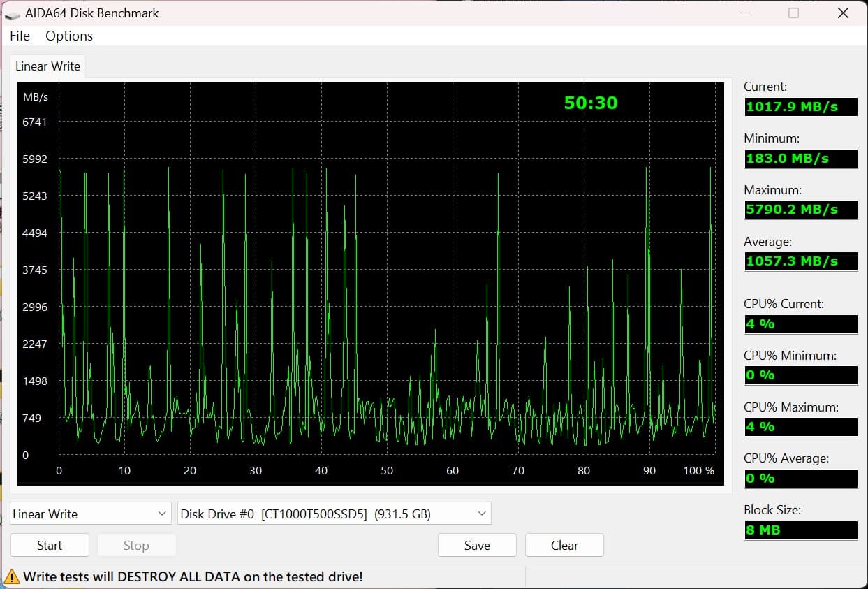Click the Save button
Screen dimensions: 868x589
[x=477, y=545]
